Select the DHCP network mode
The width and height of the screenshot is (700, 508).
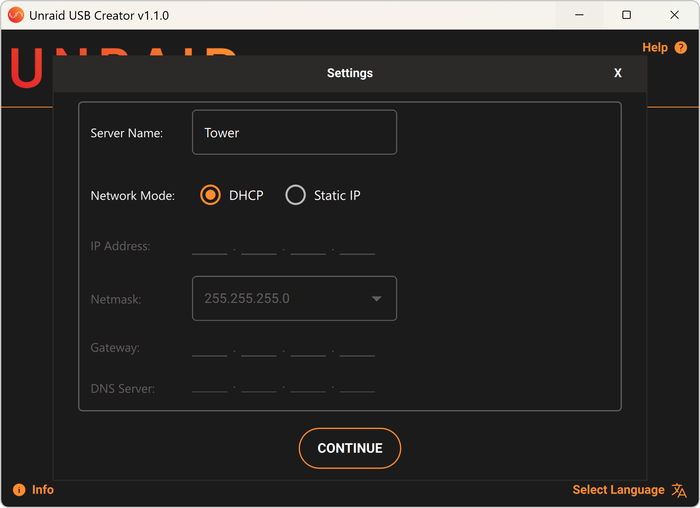pyautogui.click(x=211, y=195)
